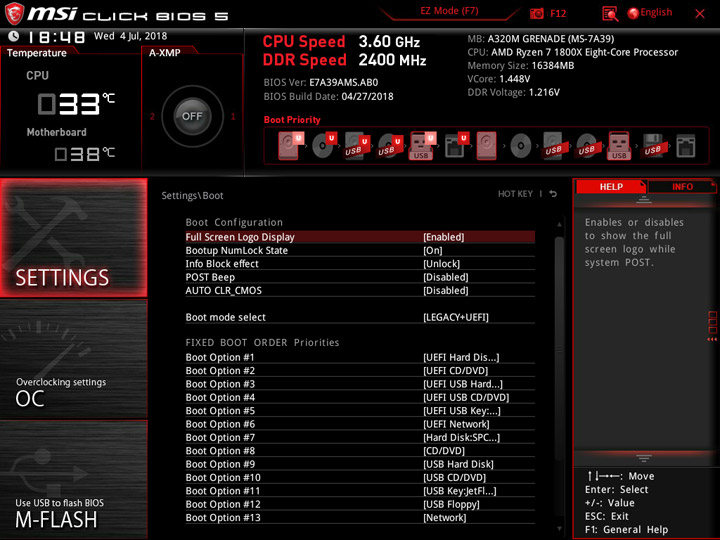Click the clock icon beside the time
720x540 pixels.
(14, 36)
